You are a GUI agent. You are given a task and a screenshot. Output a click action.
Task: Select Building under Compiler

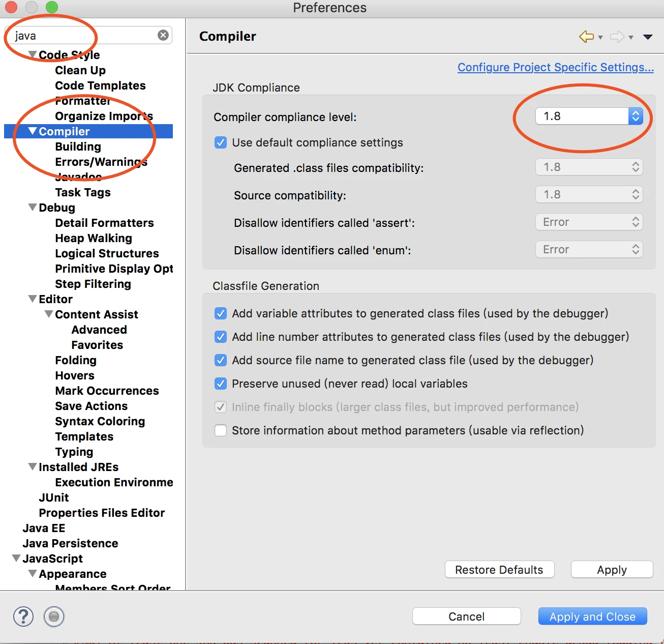tap(78, 147)
